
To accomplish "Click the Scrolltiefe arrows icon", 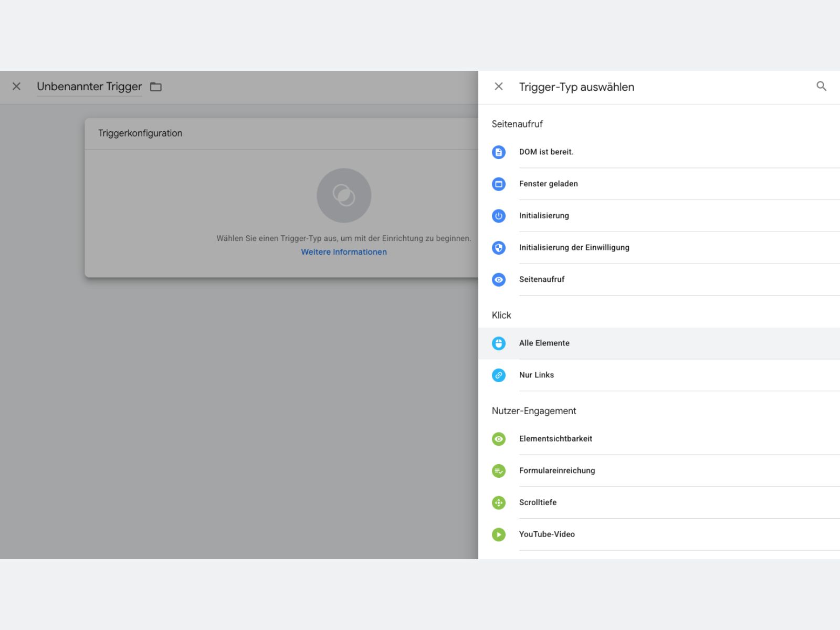I will coord(499,502).
